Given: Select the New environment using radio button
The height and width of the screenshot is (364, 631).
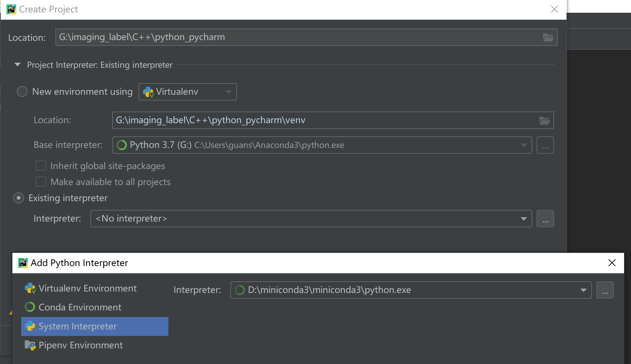Looking at the screenshot, I should tap(22, 91).
